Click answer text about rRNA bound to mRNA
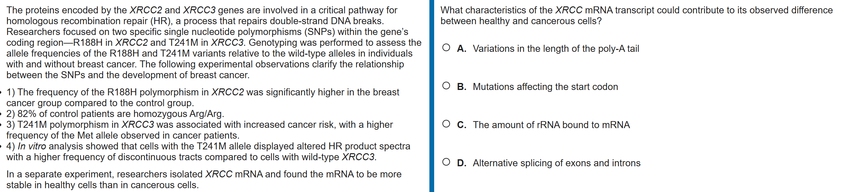The width and height of the screenshot is (868, 192). [x=551, y=125]
